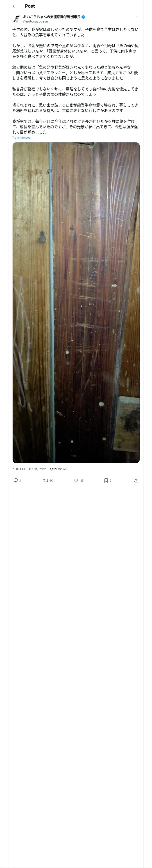Open the share upload arrow icon

pyautogui.click(x=136, y=480)
